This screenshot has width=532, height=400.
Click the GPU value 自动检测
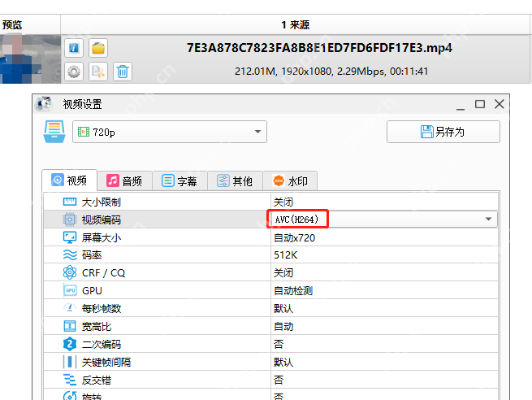point(293,291)
